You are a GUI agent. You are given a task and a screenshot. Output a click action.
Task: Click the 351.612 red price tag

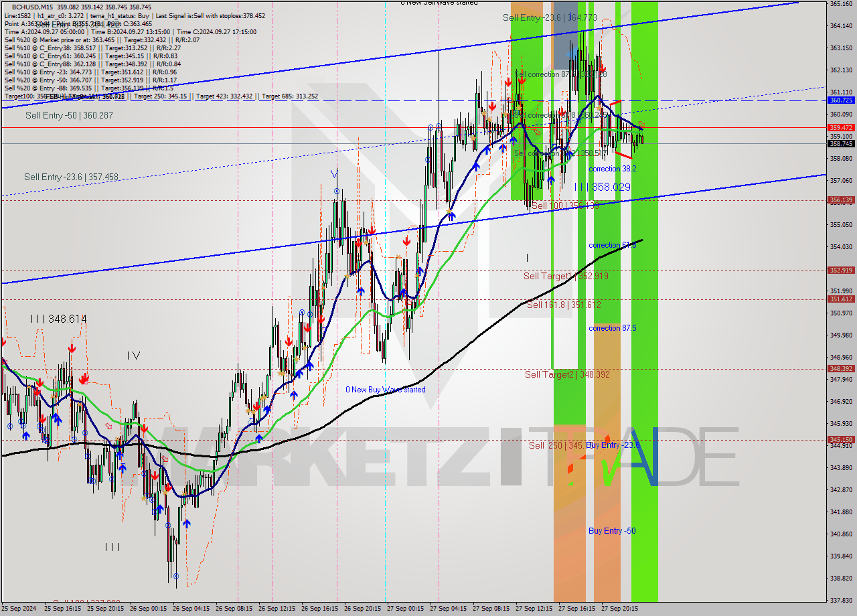(841, 299)
